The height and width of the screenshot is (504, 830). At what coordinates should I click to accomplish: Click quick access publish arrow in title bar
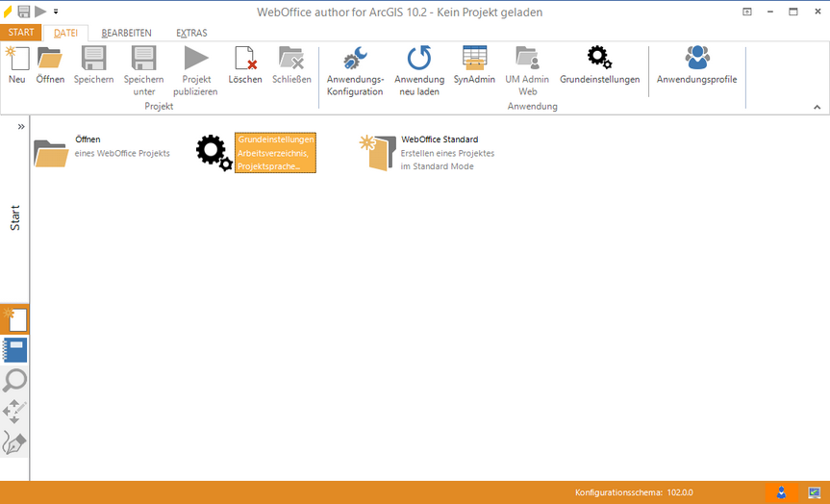(40, 12)
